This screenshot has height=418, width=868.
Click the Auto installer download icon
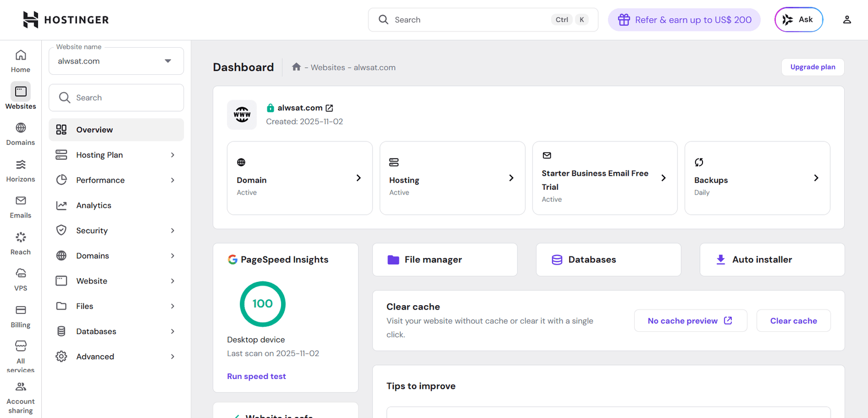[x=720, y=260]
